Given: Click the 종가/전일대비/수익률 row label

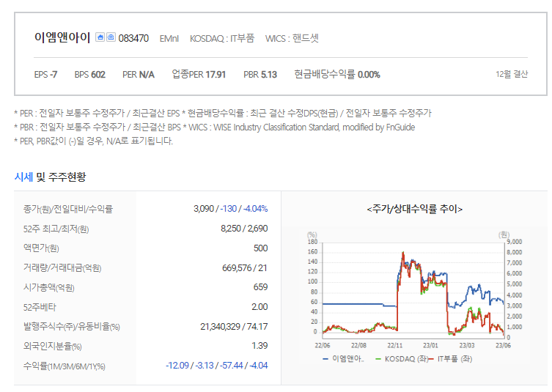Looking at the screenshot, I should point(68,209).
